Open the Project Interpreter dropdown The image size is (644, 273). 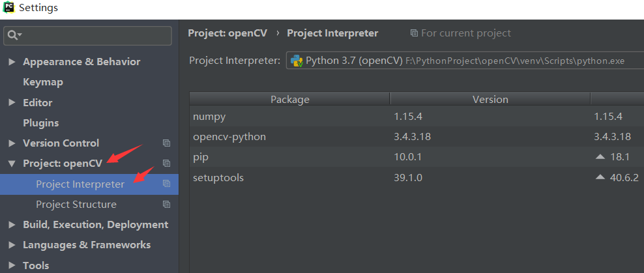(x=464, y=61)
